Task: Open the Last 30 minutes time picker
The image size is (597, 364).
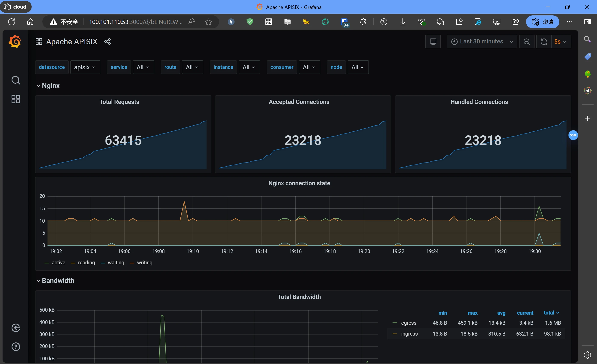Action: pos(481,42)
